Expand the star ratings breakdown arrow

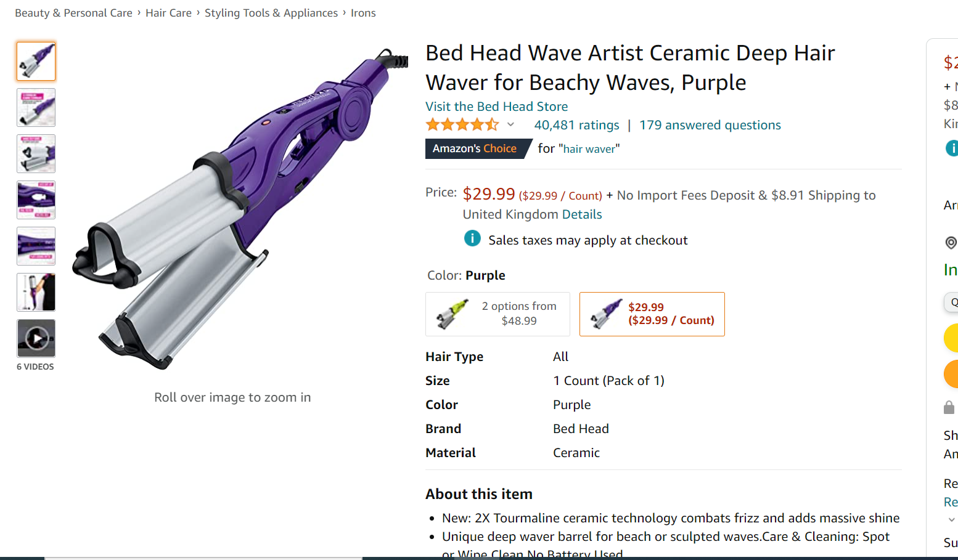click(x=510, y=125)
